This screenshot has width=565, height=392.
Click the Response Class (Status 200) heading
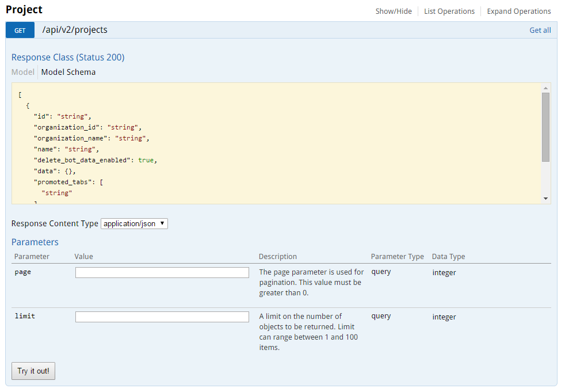(68, 58)
